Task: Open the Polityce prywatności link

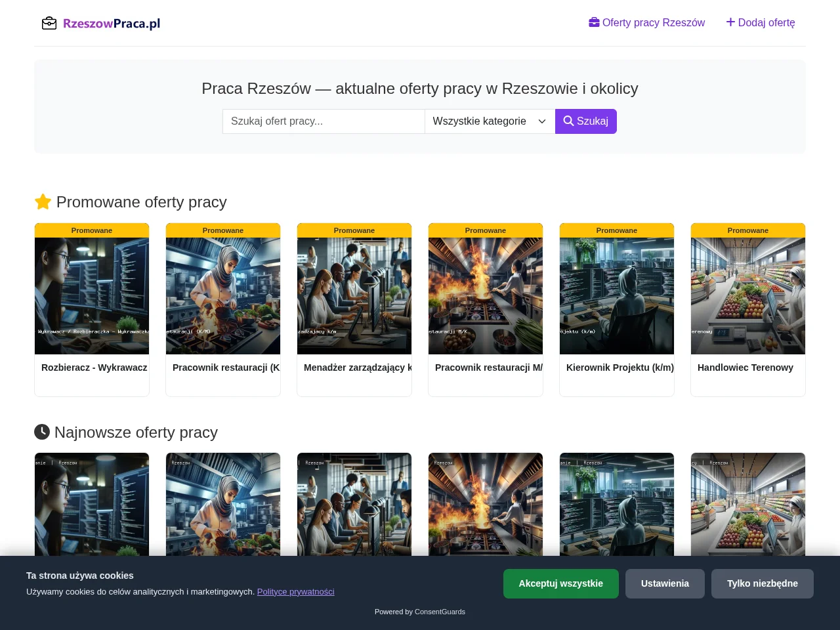Action: (296, 591)
